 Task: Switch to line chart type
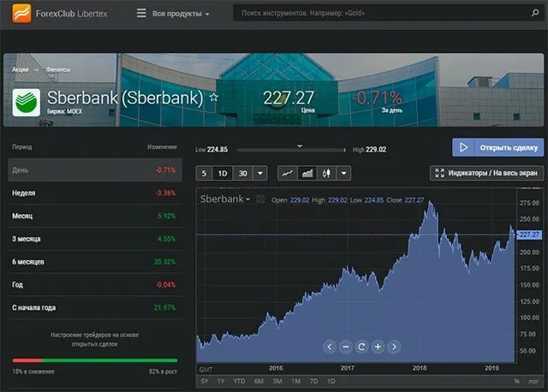[x=288, y=173]
